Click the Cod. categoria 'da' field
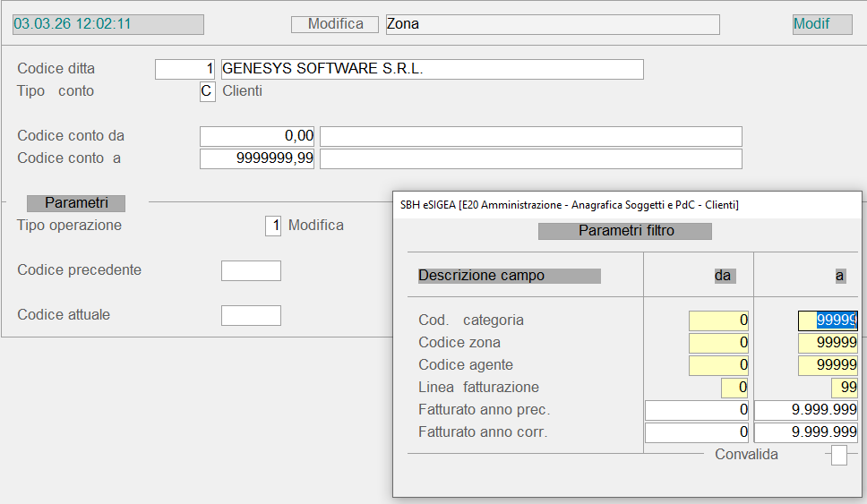The image size is (867, 504). [x=718, y=320]
